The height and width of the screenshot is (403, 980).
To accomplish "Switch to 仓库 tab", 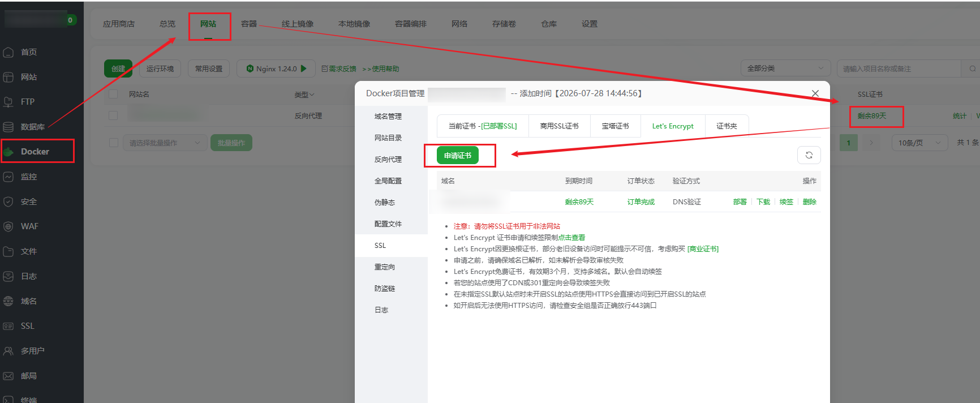I will tap(549, 24).
